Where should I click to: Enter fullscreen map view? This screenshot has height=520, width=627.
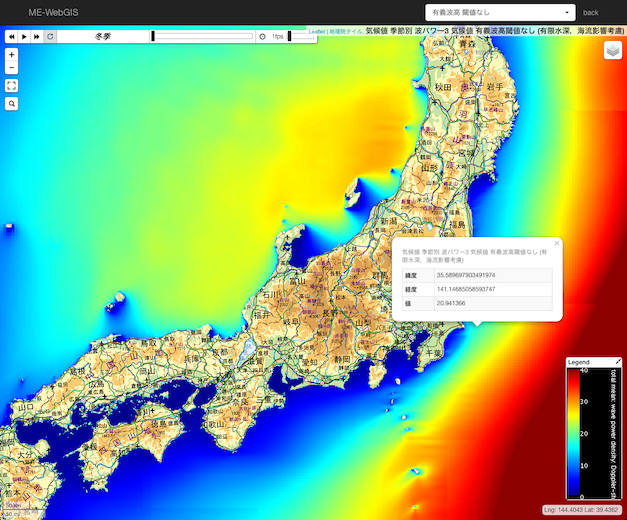[11, 86]
